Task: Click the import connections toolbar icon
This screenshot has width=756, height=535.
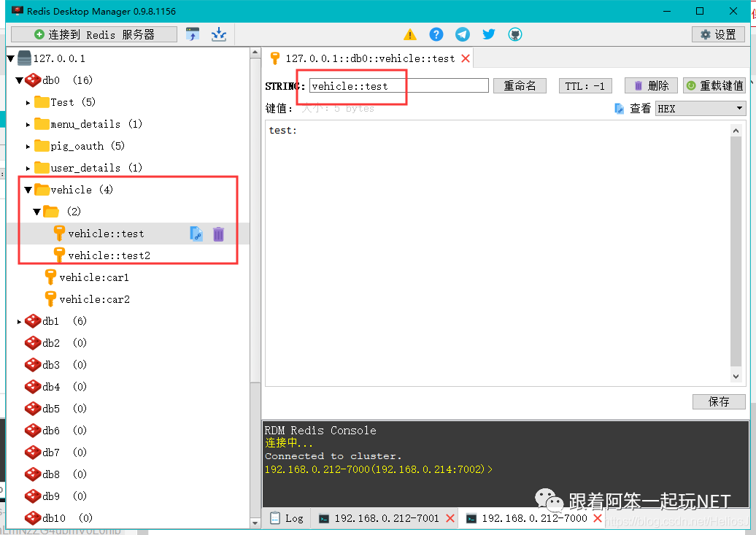Action: point(193,34)
